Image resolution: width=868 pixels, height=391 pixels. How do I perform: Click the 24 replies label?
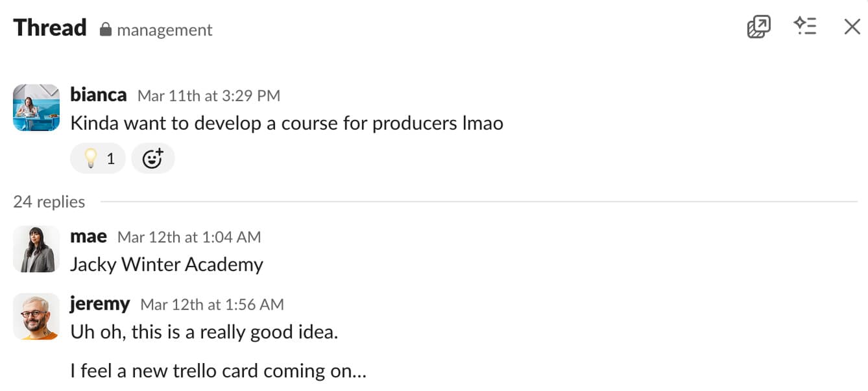click(49, 202)
